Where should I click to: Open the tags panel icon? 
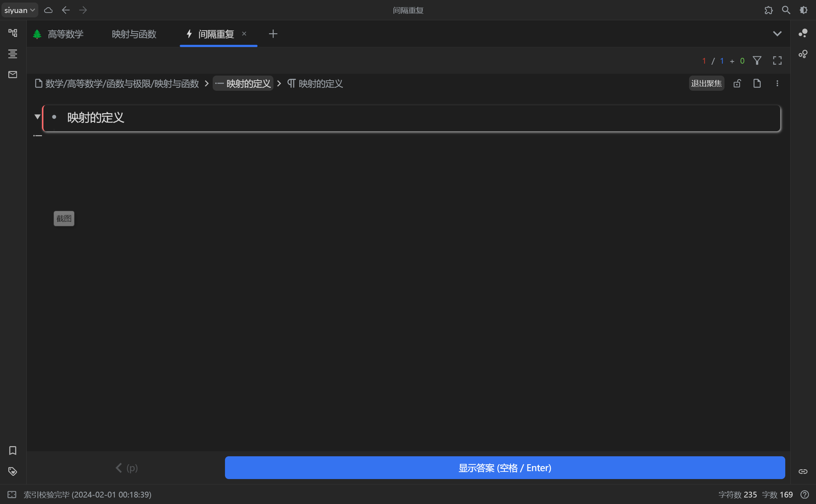[x=13, y=471]
